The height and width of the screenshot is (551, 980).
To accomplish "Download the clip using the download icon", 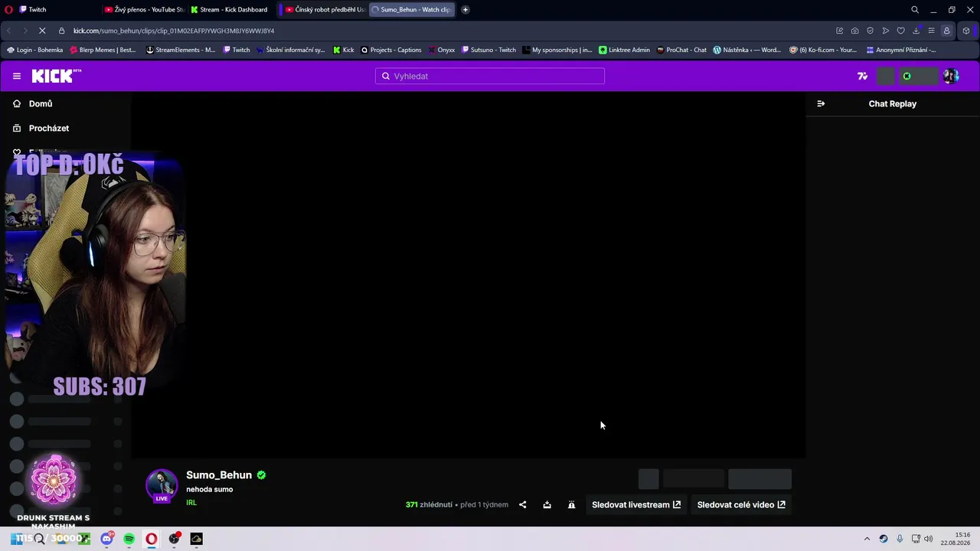I will pyautogui.click(x=547, y=505).
